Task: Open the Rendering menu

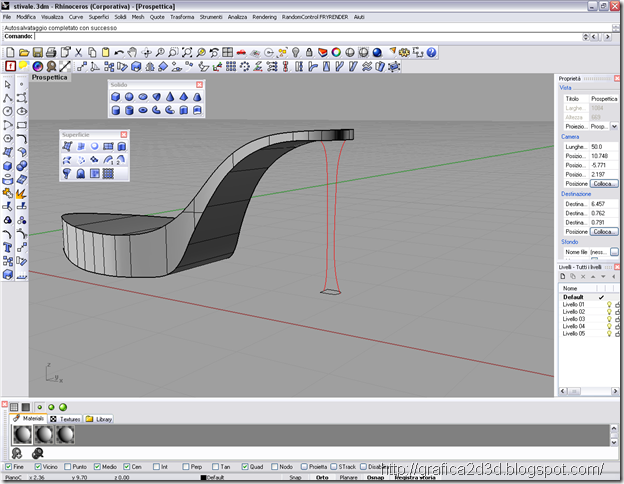Action: click(264, 17)
